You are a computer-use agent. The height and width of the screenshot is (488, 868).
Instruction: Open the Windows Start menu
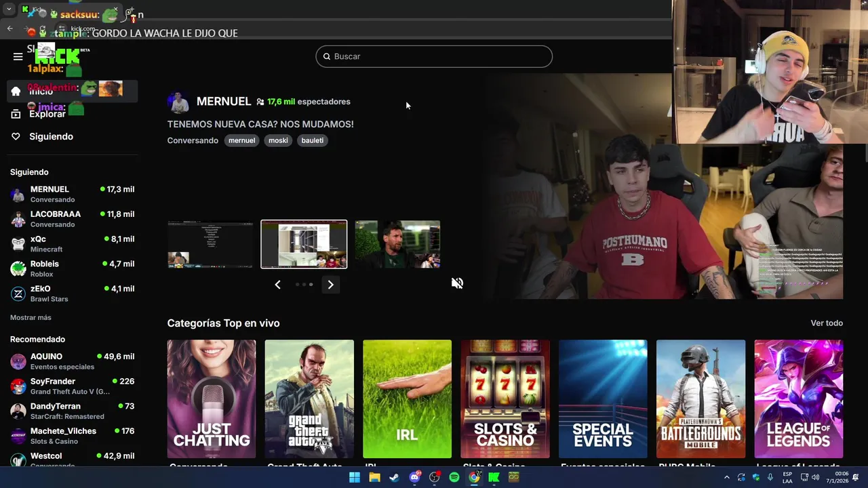pyautogui.click(x=355, y=477)
